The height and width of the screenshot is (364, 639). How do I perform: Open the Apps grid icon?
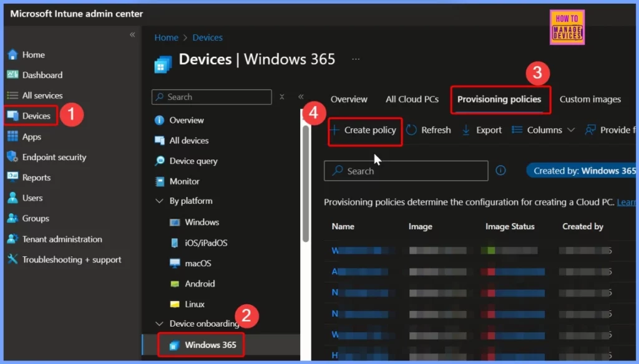(x=12, y=136)
